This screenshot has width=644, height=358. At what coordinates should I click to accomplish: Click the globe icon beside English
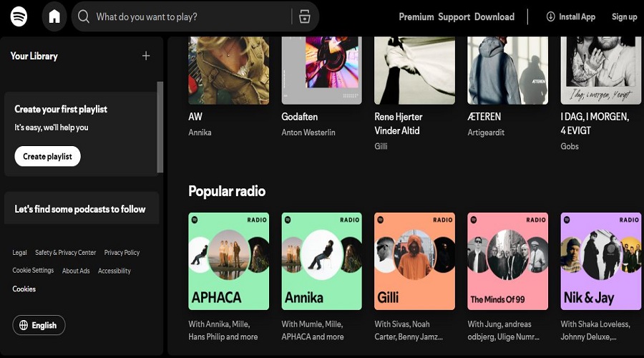[x=24, y=325]
